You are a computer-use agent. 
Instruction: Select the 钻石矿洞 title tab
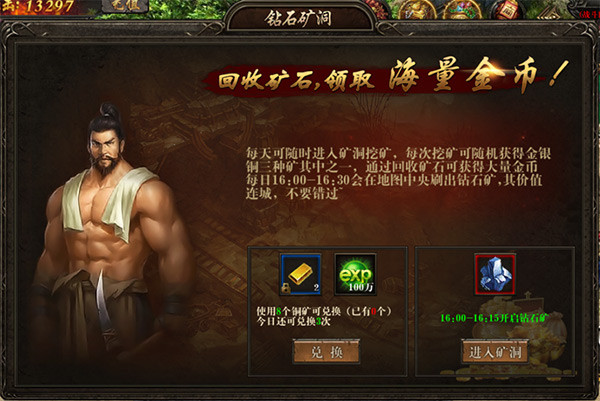(x=298, y=18)
